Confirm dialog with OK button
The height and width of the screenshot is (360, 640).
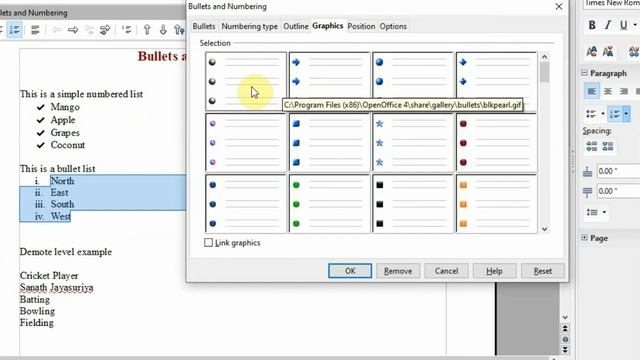pyautogui.click(x=350, y=271)
